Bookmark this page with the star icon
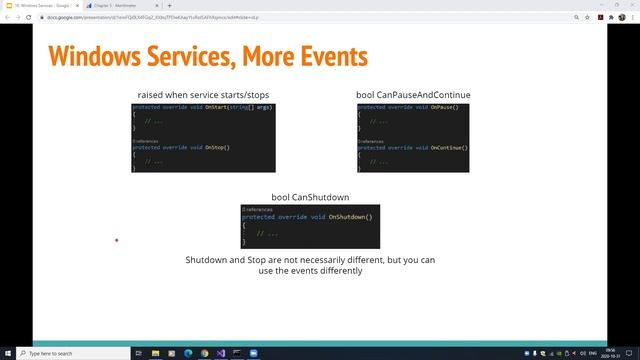 pyautogui.click(x=587, y=18)
